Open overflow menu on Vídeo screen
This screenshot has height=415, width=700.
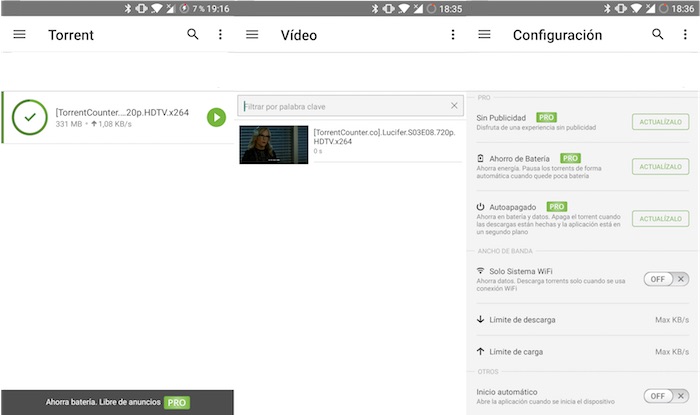coord(453,34)
